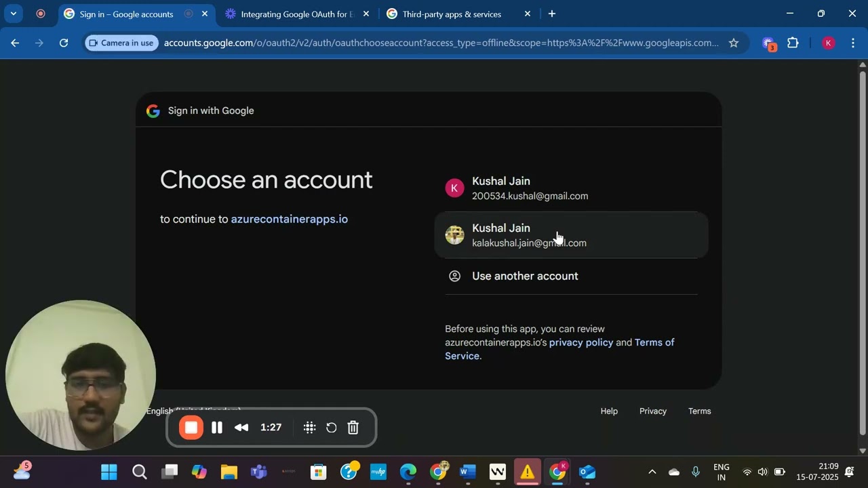Viewport: 868px width, 488px height.
Task: Open the Terms of Service link
Action: pos(559,349)
